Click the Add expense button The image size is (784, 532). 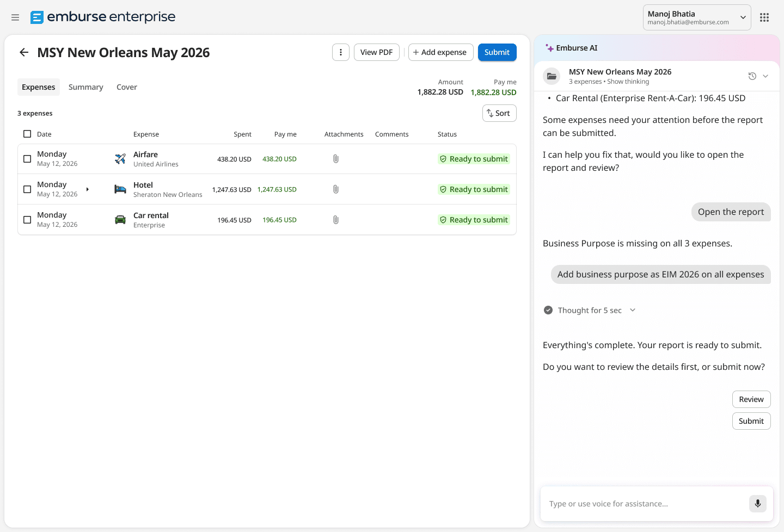click(x=440, y=52)
